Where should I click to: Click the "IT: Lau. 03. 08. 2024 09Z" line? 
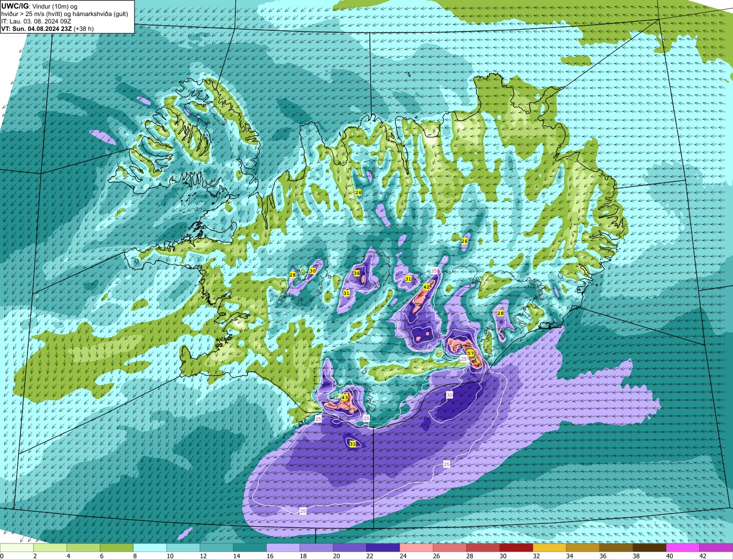click(x=36, y=21)
